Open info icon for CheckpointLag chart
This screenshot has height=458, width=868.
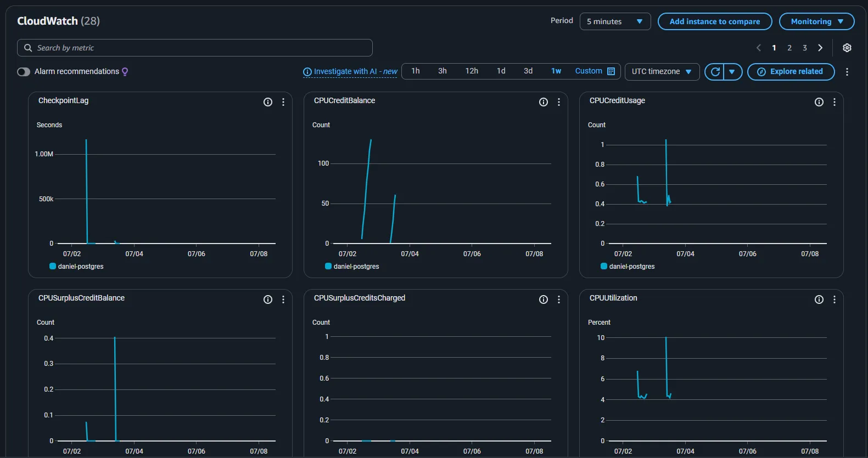tap(268, 102)
